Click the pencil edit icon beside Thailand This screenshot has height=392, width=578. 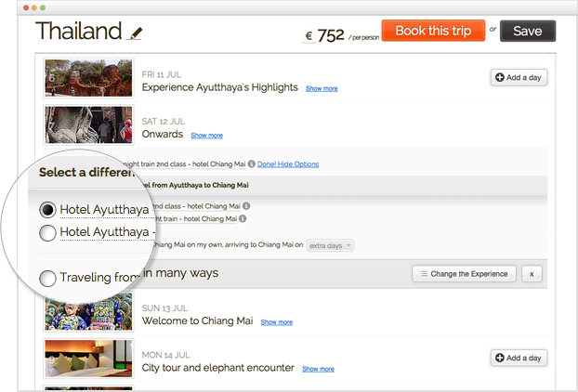pos(137,33)
